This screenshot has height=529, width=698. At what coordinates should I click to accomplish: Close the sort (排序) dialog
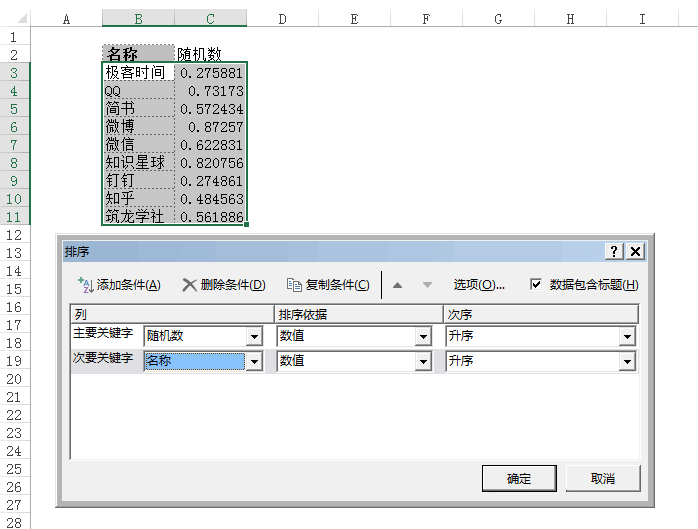click(x=634, y=251)
